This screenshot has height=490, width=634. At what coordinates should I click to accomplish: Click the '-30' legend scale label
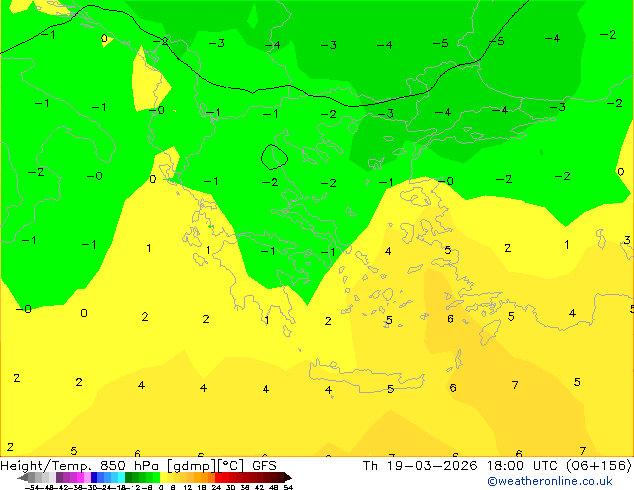click(x=90, y=488)
